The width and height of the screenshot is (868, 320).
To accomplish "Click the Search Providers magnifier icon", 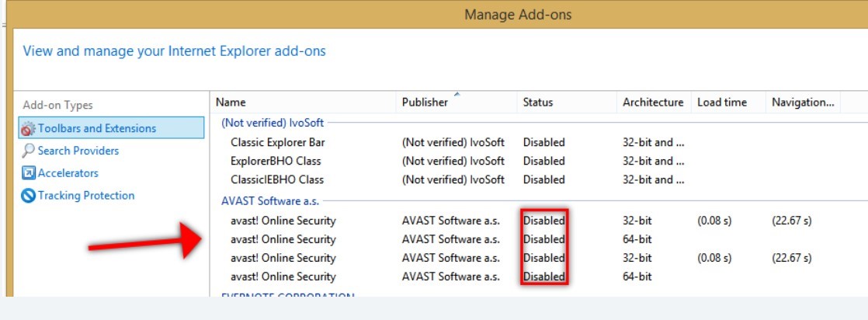I will point(29,151).
